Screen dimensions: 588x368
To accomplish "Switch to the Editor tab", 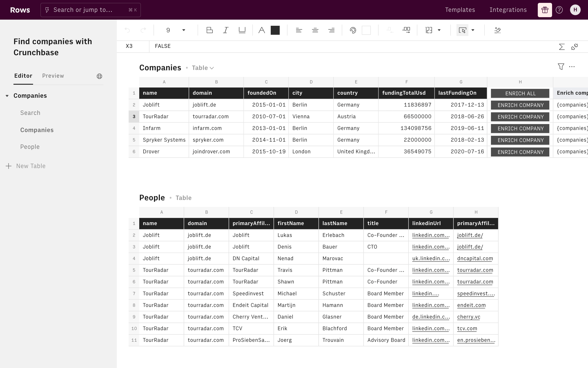I will click(23, 76).
